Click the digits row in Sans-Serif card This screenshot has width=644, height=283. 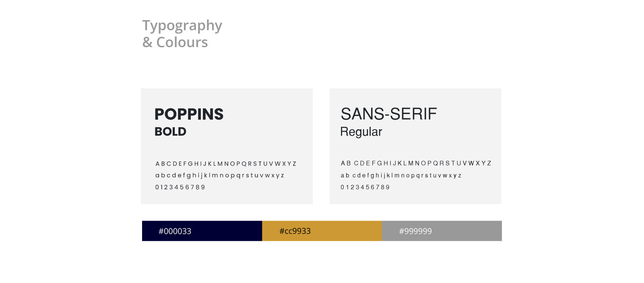(x=365, y=187)
